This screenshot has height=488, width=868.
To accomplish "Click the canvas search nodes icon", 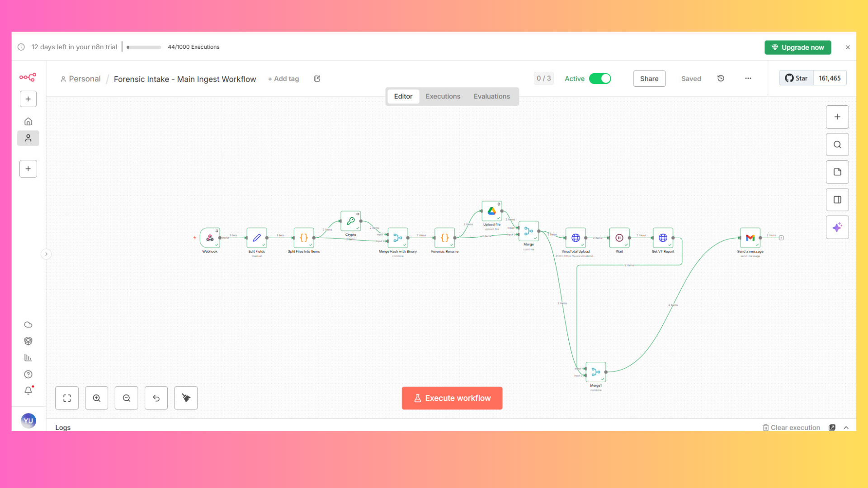I will coord(837,145).
